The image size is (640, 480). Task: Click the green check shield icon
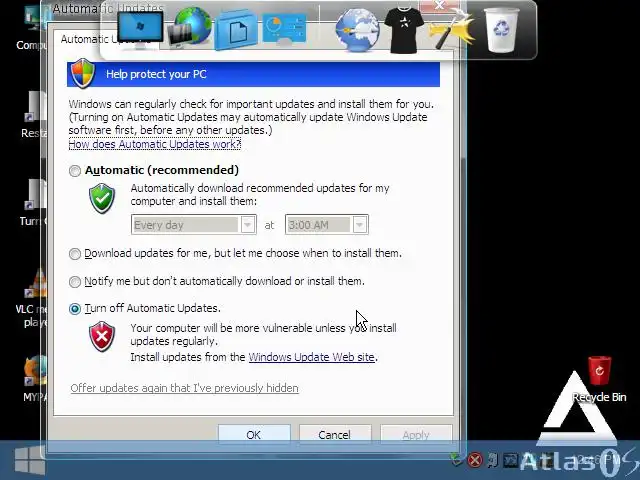[x=102, y=198]
